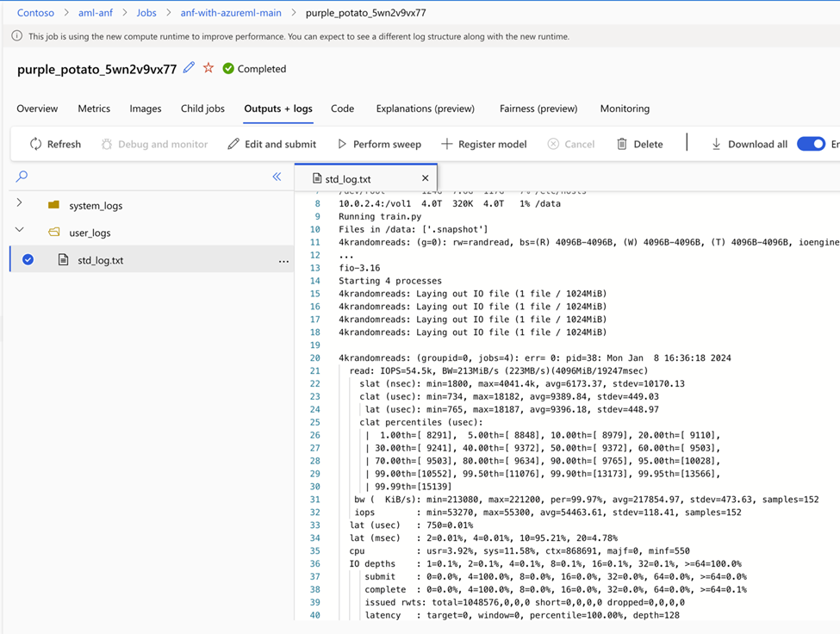This screenshot has height=634, width=840.
Task: Open the Child jobs tab
Action: point(202,109)
